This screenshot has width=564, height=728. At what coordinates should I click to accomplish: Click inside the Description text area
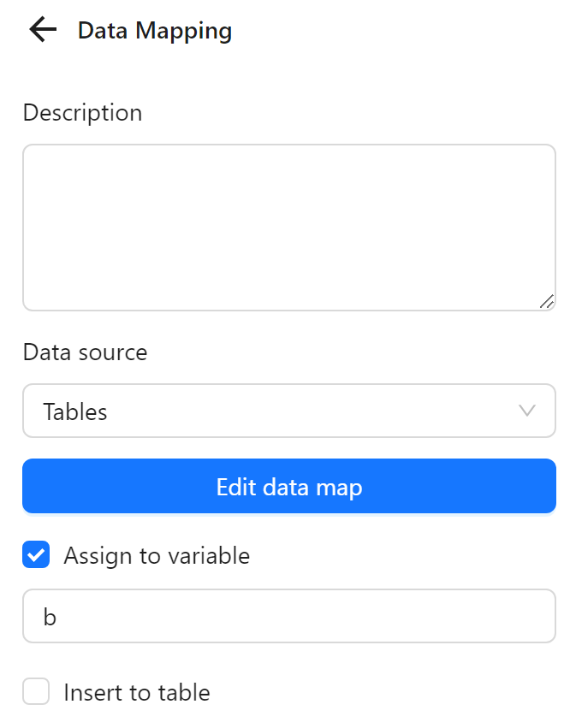pyautogui.click(x=288, y=225)
